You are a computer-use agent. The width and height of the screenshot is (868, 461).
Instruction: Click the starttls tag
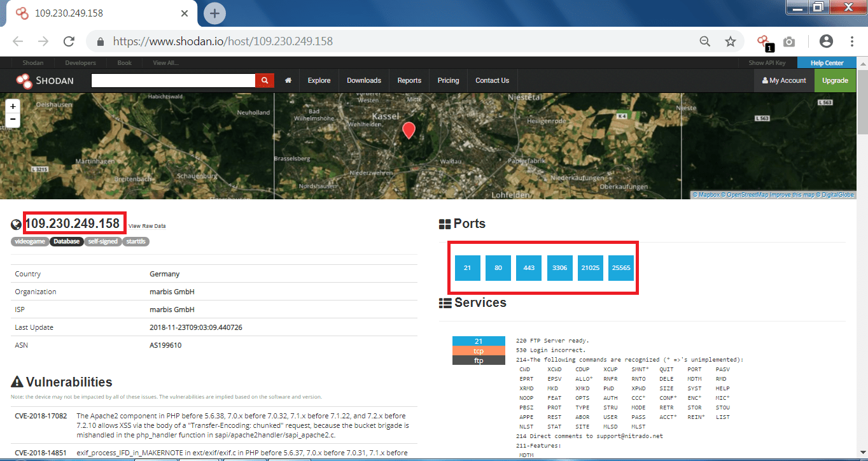pos(136,241)
